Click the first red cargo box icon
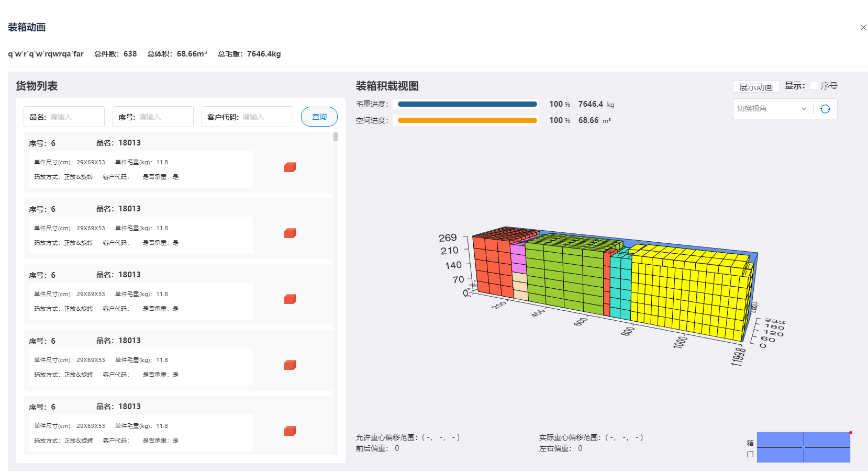Image resolution: width=868 pixels, height=474 pixels. pyautogui.click(x=290, y=167)
